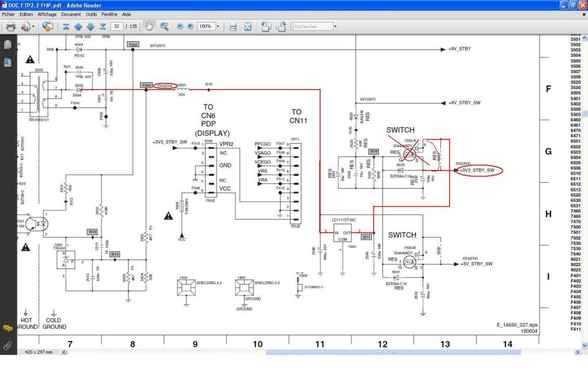Image resolution: width=588 pixels, height=368 pixels.
Task: Click the +9V_STBY label on the schematic
Action: coord(459,49)
